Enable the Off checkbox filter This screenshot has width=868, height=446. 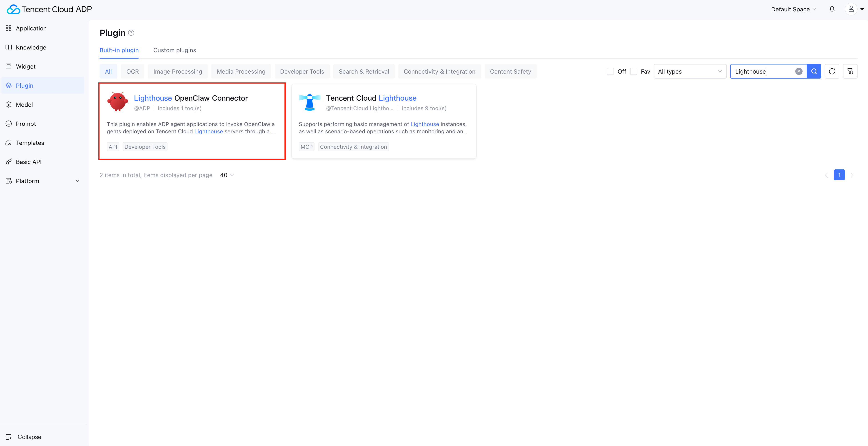point(610,71)
